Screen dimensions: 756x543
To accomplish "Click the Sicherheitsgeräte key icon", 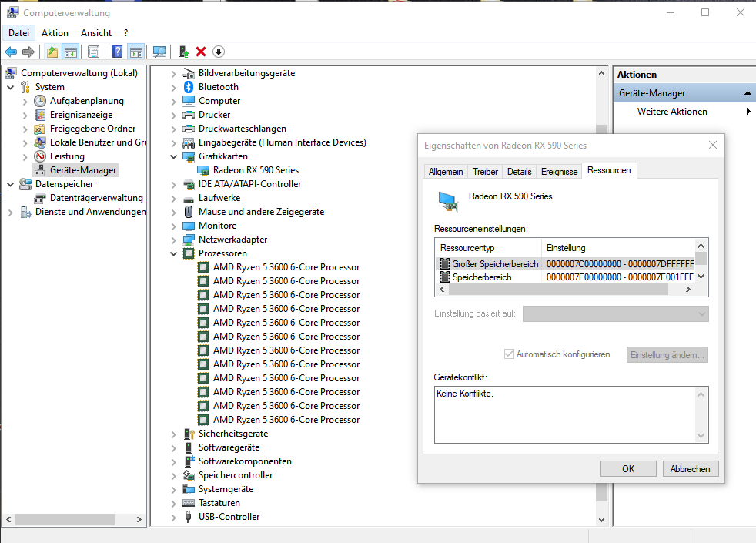I will [189, 434].
